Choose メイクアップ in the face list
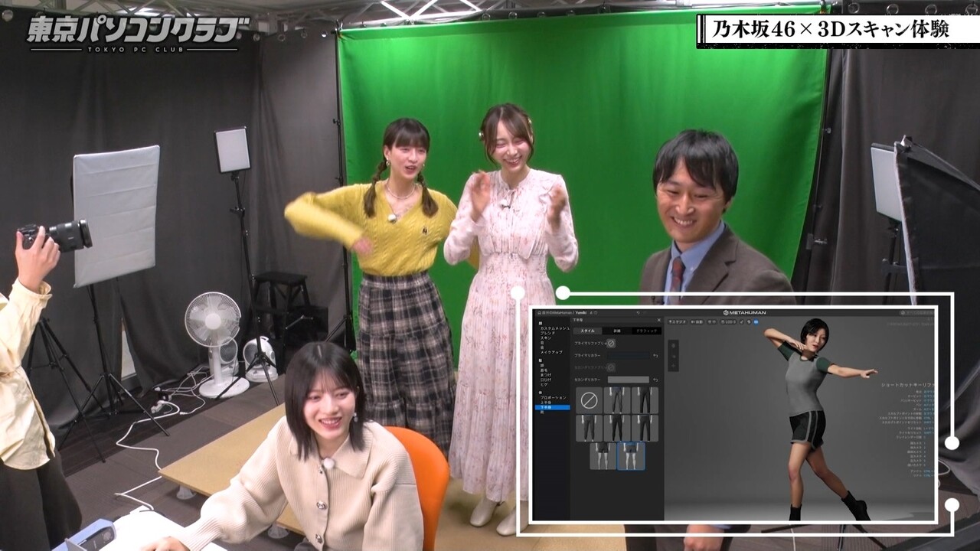The image size is (980, 551). (x=551, y=352)
